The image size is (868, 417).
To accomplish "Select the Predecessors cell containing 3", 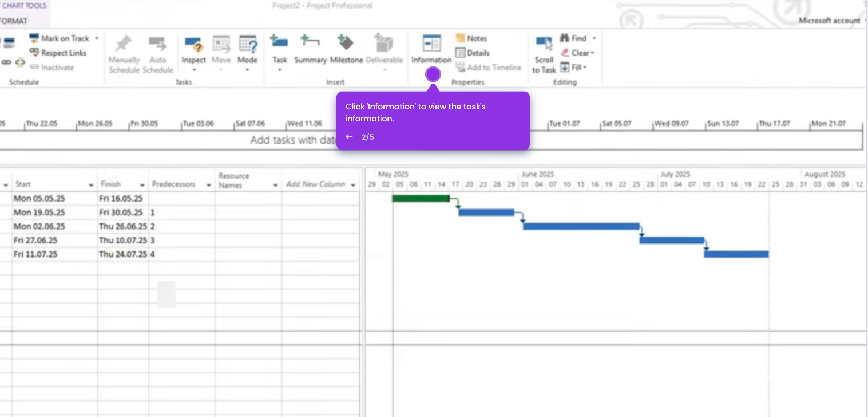I will 182,241.
